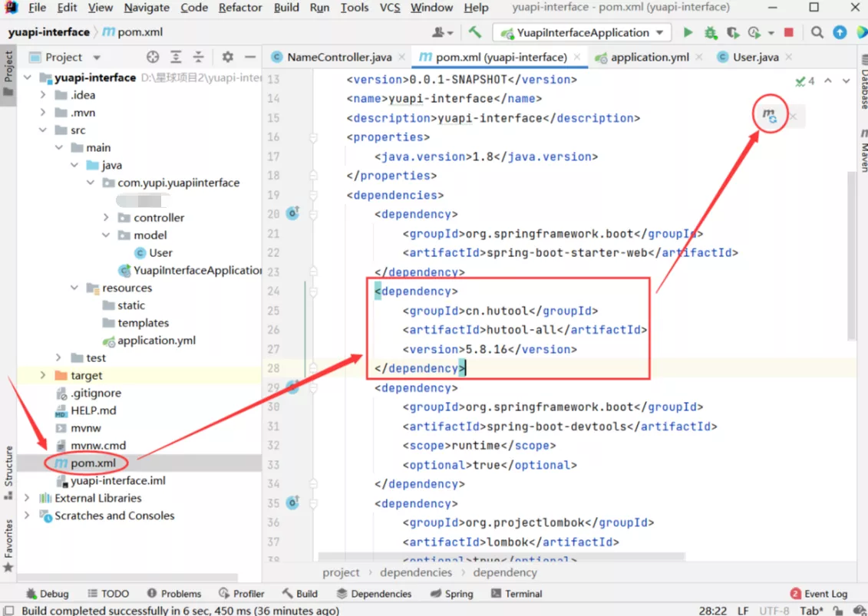Select opened file locate target icon
Viewport: 868px width, 616px height.
coord(153,57)
